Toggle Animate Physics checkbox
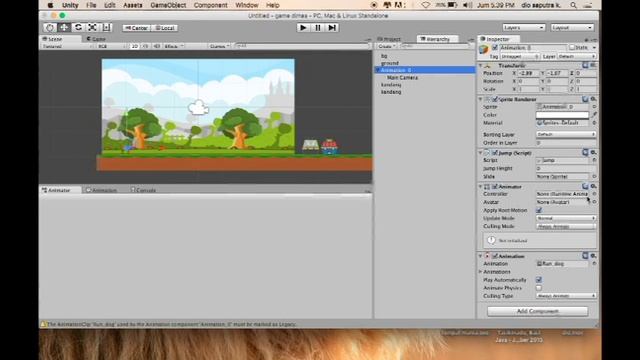This screenshot has width=640, height=360. (539, 288)
